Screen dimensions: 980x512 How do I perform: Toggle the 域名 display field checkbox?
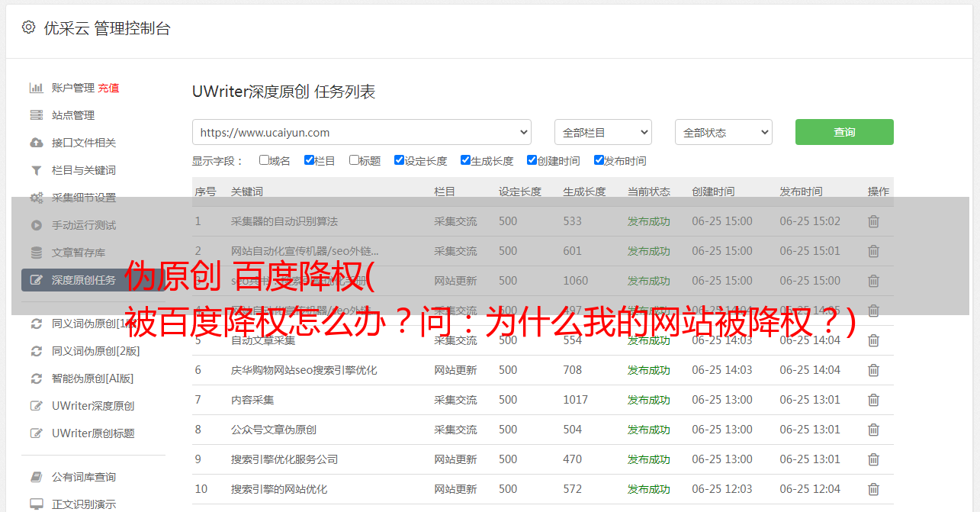[264, 160]
